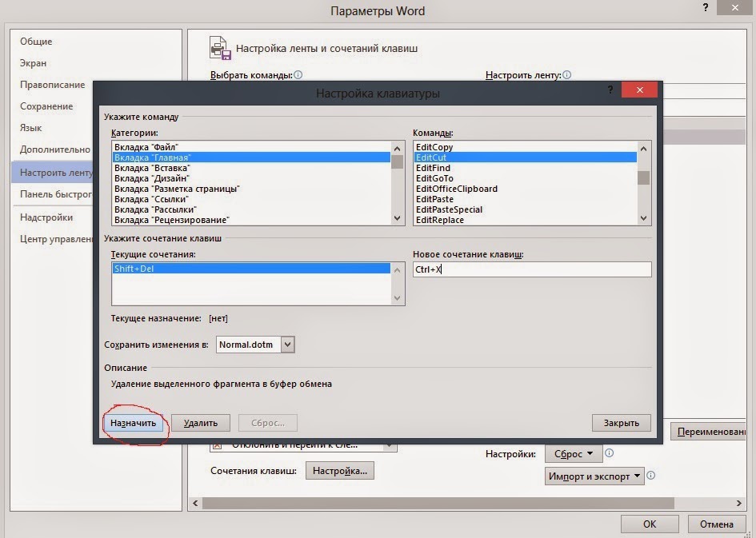756x538 pixels.
Task: Click Отмена in Параметры Word
Action: pyautogui.click(x=717, y=524)
